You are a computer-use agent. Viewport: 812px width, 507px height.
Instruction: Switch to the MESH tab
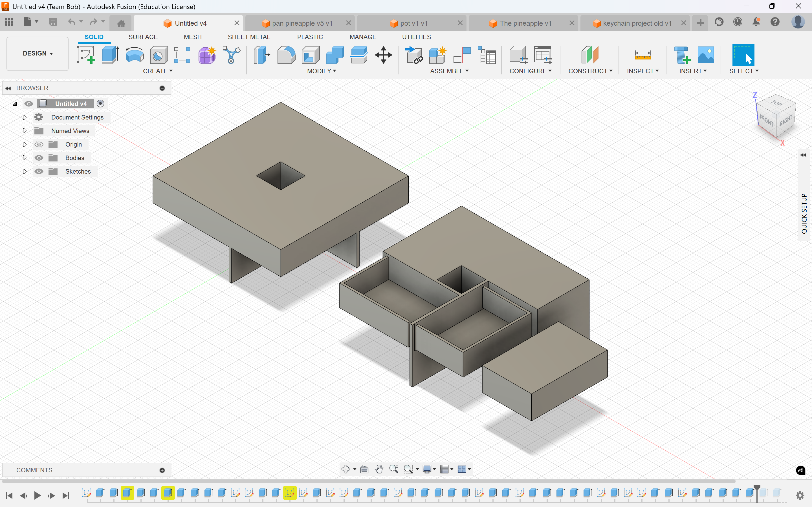[193, 37]
